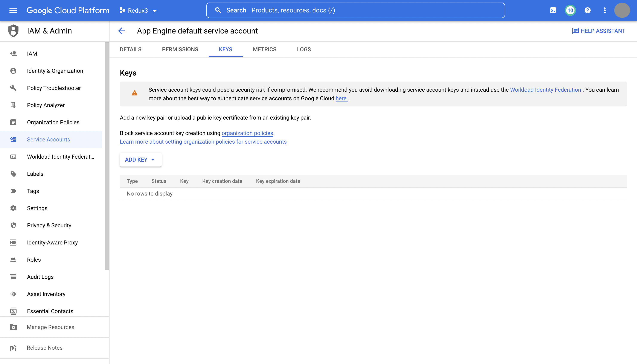Open Audit Logs section

(40, 277)
